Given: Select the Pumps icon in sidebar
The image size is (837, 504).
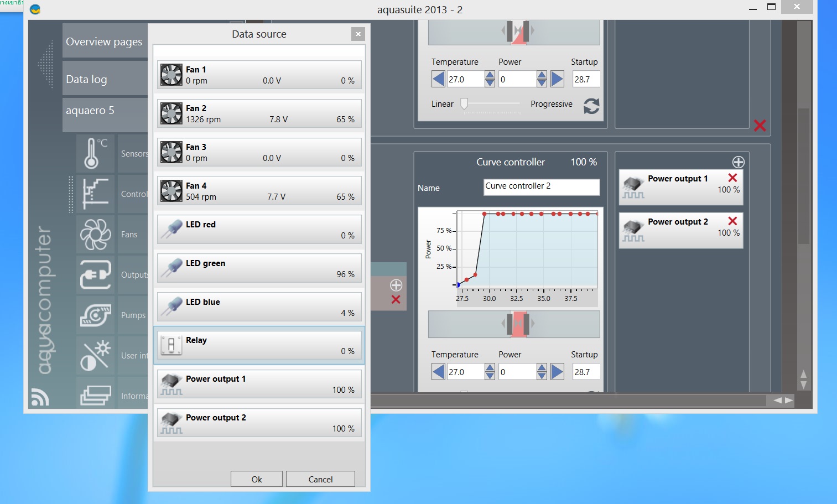Looking at the screenshot, I should [x=95, y=315].
